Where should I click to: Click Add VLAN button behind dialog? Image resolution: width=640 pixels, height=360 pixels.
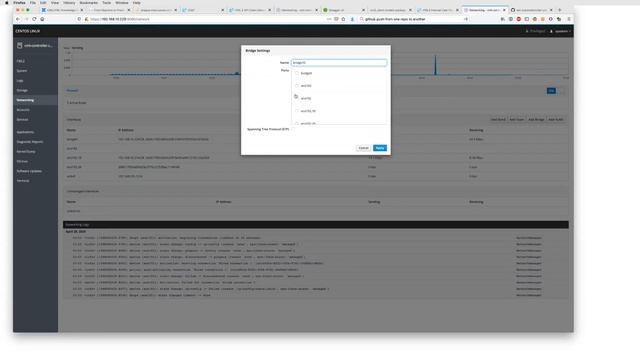(556, 120)
